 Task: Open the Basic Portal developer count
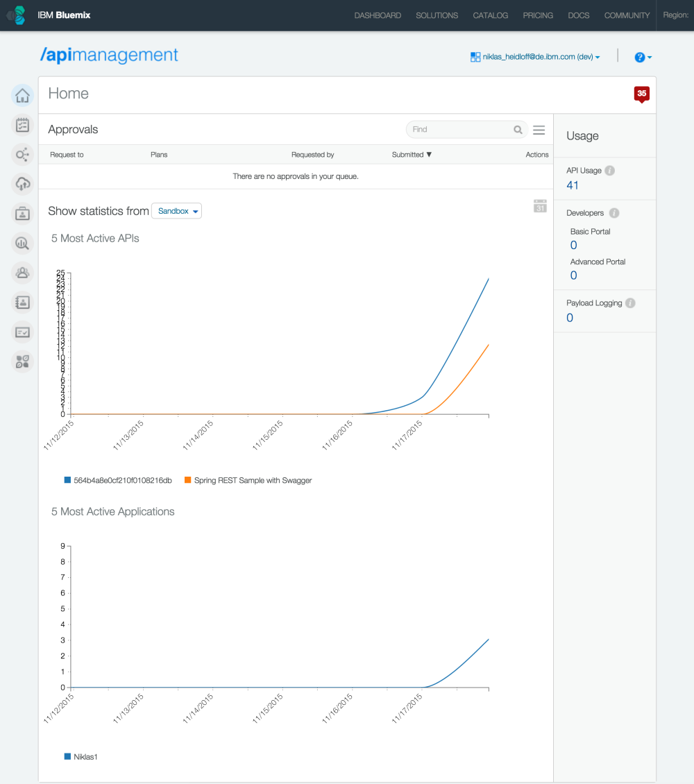click(x=573, y=245)
